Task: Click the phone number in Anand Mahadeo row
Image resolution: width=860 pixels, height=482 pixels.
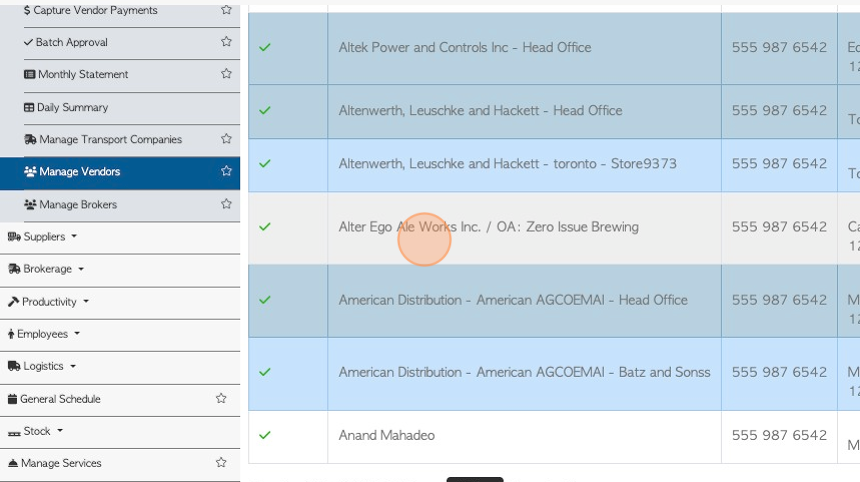Action: pos(779,435)
